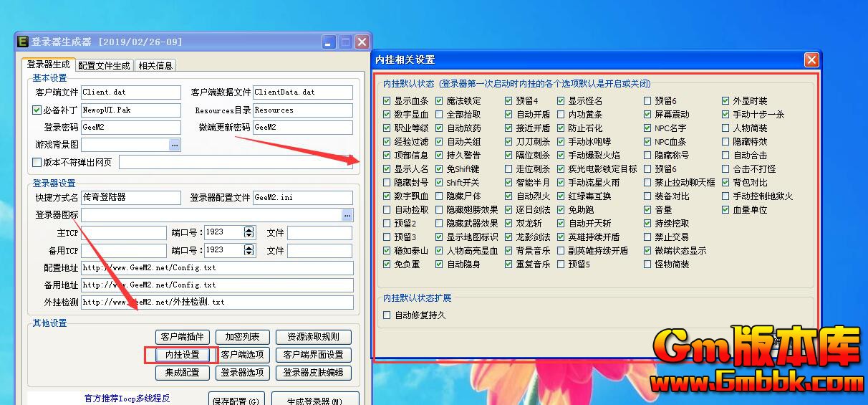Click the 客户端数据文件 input field
The width and height of the screenshot is (868, 405).
[x=303, y=92]
